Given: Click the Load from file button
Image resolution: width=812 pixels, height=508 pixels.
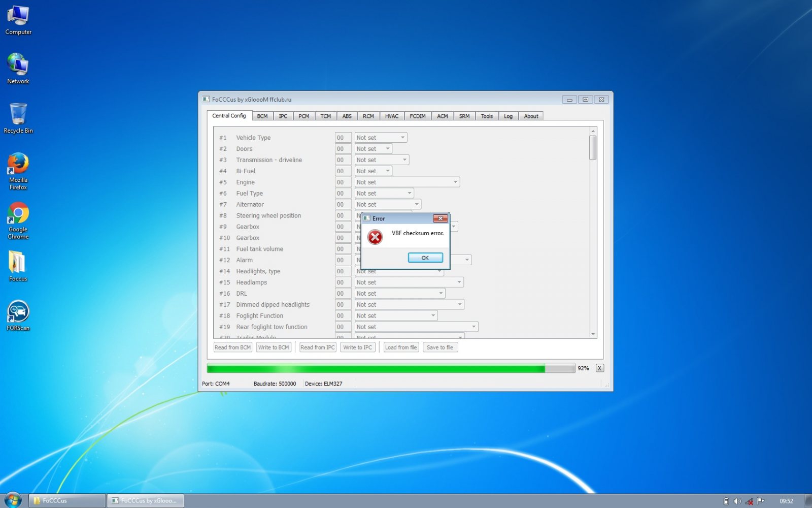Looking at the screenshot, I should point(401,347).
